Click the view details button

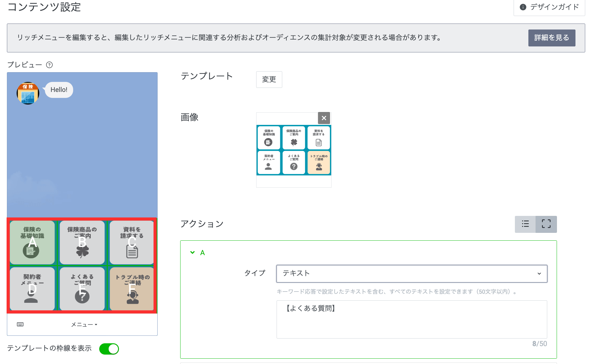coord(552,38)
